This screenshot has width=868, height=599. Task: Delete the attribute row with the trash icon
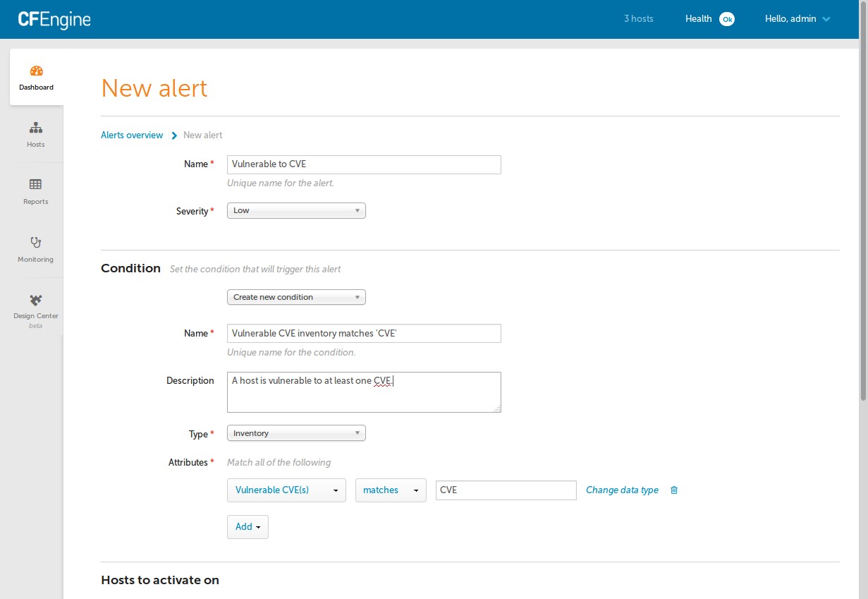pos(673,490)
